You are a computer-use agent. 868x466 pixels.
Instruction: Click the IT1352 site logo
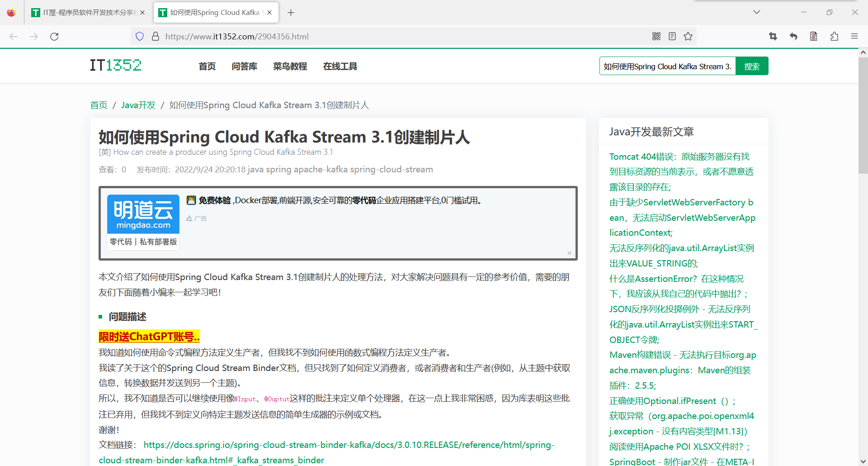pos(116,66)
